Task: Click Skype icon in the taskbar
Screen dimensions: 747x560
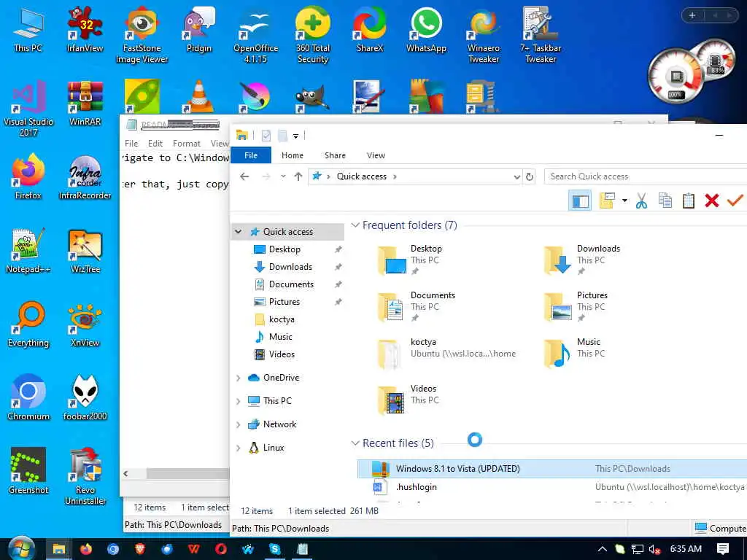Action: click(275, 549)
